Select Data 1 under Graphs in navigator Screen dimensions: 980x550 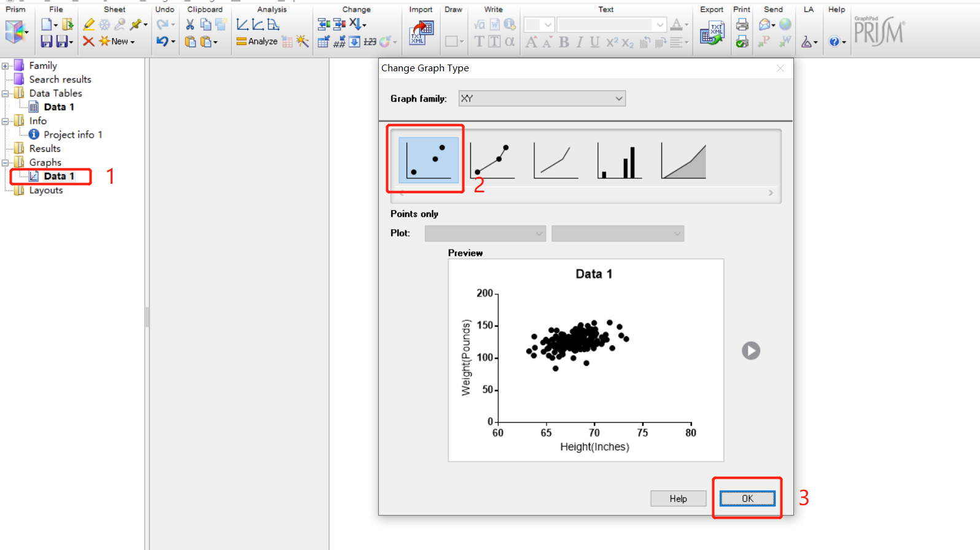pyautogui.click(x=58, y=176)
